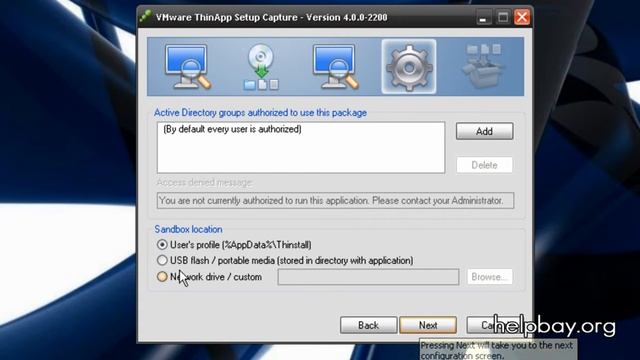The image size is (640, 360).
Task: Click the postscan monitor icon beside the gear
Action: tap(335, 67)
